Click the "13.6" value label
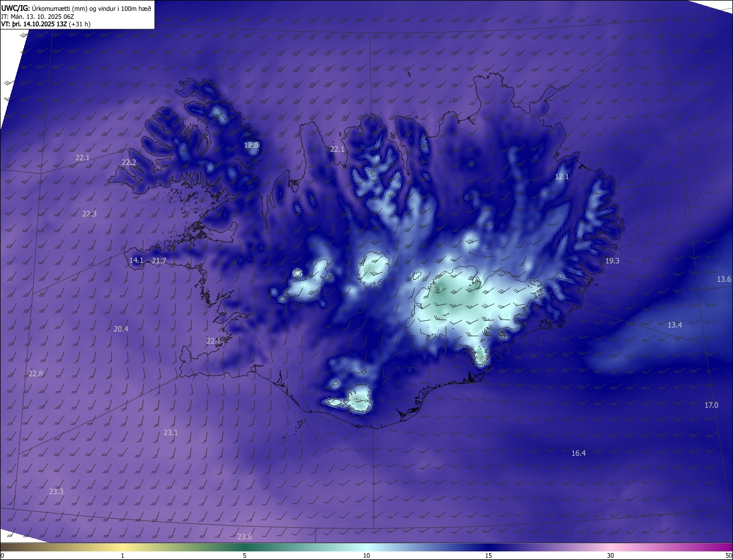This screenshot has width=733, height=560. click(x=724, y=279)
